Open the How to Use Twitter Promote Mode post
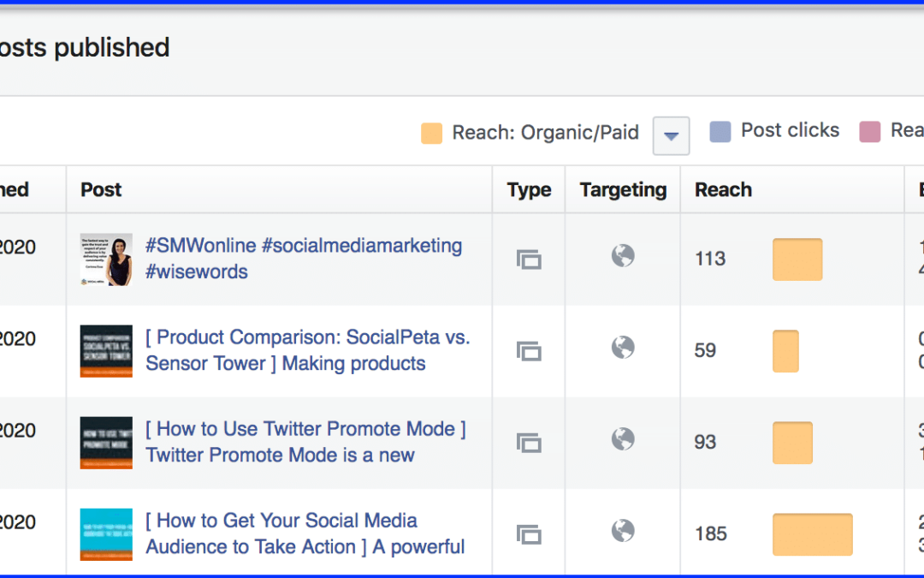This screenshot has width=924, height=578. pyautogui.click(x=305, y=442)
